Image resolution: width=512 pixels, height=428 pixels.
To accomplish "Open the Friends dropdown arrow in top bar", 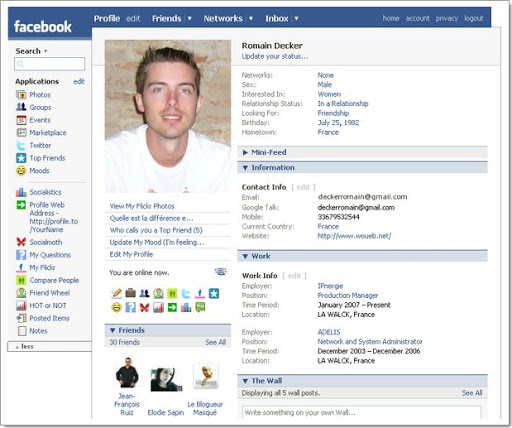I will [x=189, y=18].
